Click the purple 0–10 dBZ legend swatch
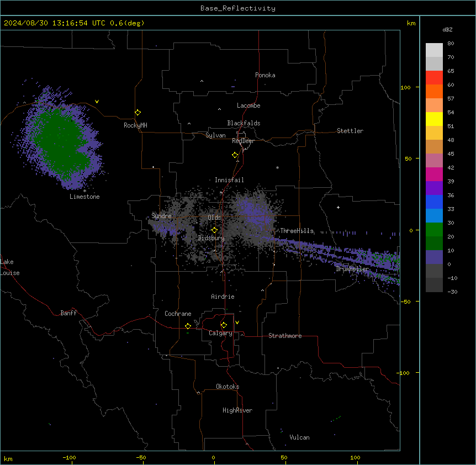The height and width of the screenshot is (465, 476). [434, 257]
